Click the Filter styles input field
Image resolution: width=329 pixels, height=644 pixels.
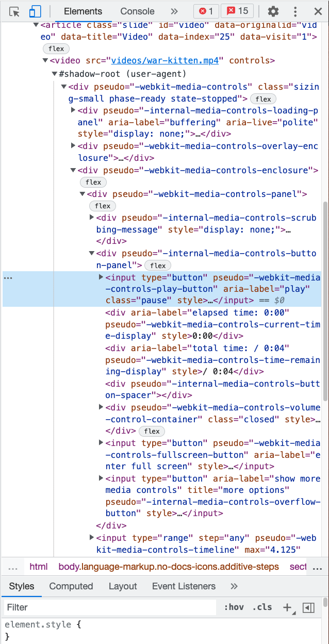pos(109,607)
